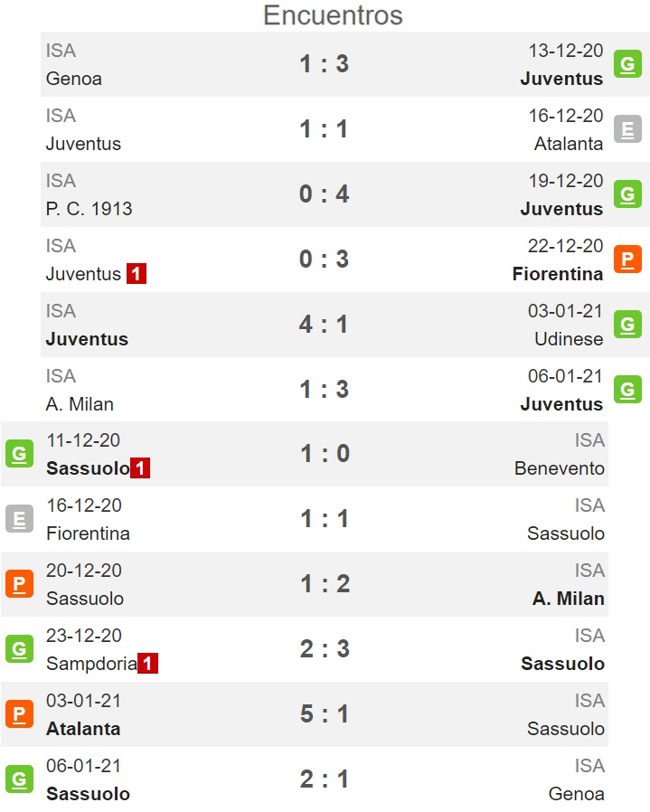The image size is (650, 812).
Task: Click the green G badge on the Sassuolo vs Benevento row
Action: tap(19, 454)
